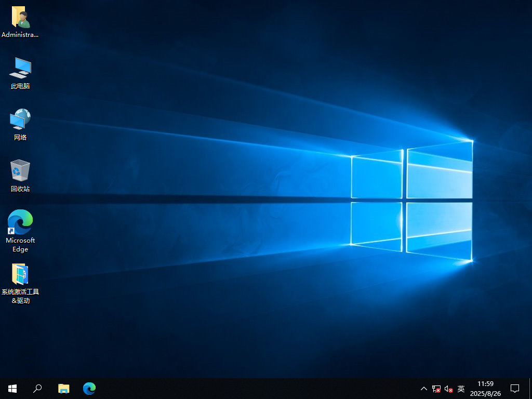Click the date 2025/8/26 in the taskbar
Screen dimensions: 532x399
[x=485, y=393]
